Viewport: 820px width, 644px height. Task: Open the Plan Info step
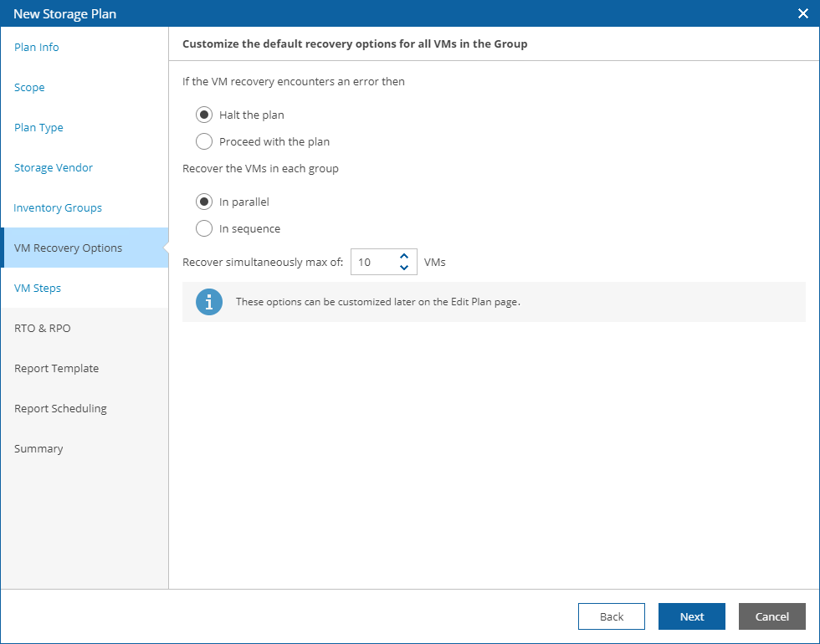[37, 48]
